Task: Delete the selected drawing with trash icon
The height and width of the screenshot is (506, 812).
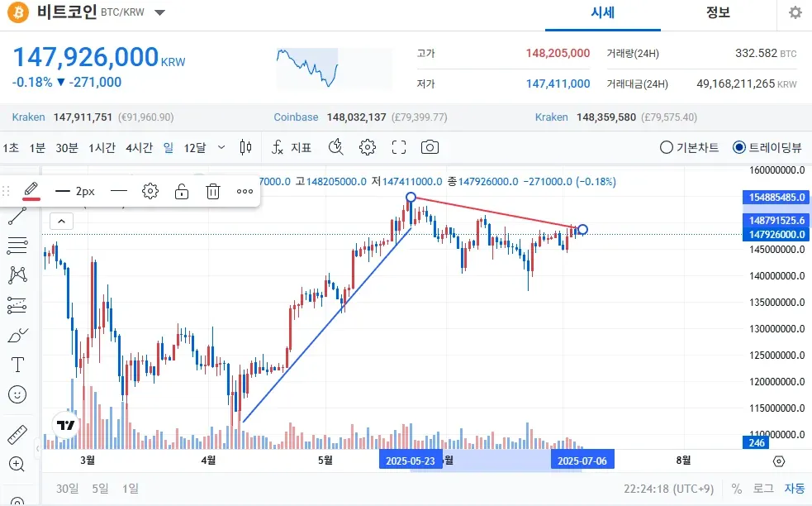Action: [x=212, y=191]
